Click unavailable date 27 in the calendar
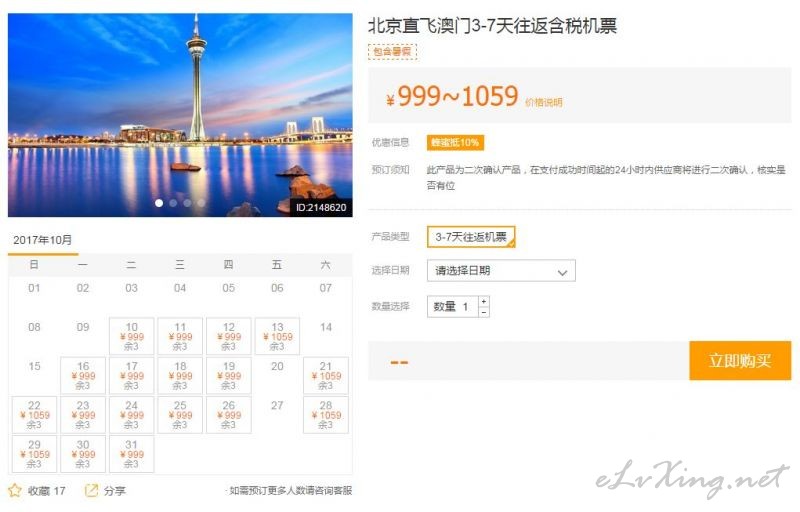 click(x=277, y=406)
